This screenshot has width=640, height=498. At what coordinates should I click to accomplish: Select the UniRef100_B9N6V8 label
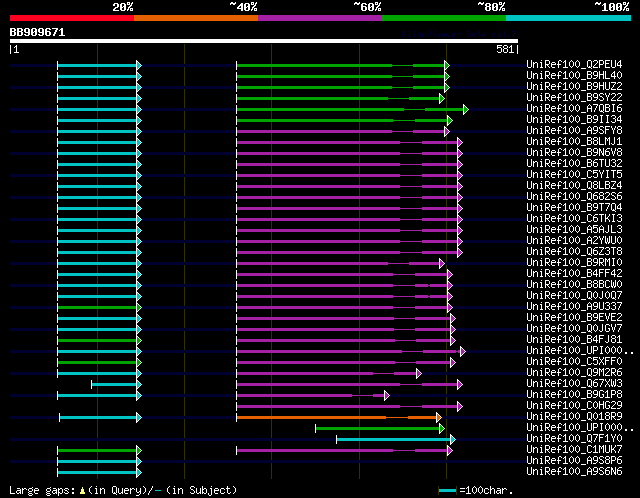(x=574, y=152)
